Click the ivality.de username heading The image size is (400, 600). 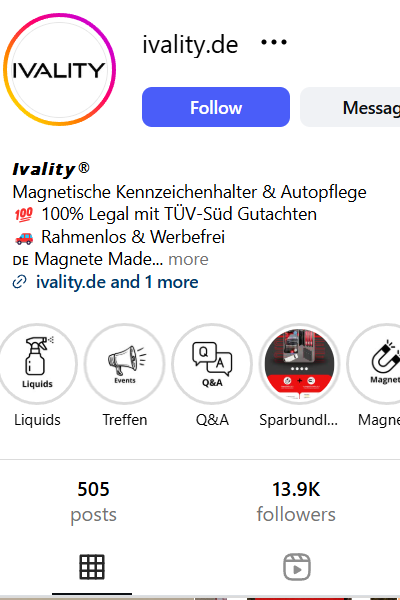coord(190,44)
